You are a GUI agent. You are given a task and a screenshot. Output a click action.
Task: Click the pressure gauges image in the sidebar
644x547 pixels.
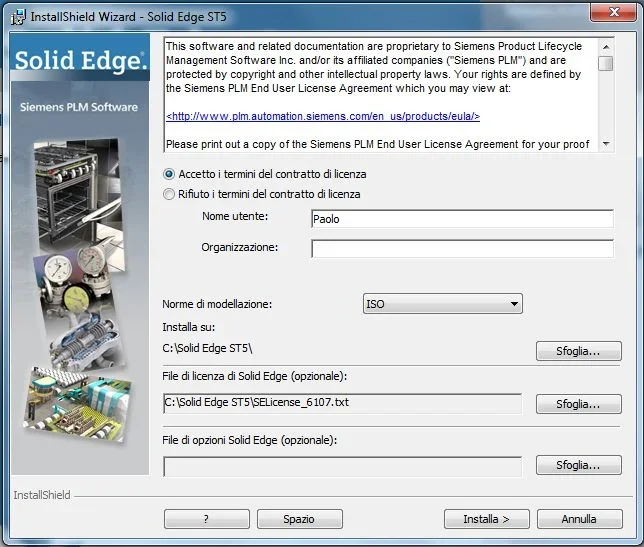(x=76, y=279)
